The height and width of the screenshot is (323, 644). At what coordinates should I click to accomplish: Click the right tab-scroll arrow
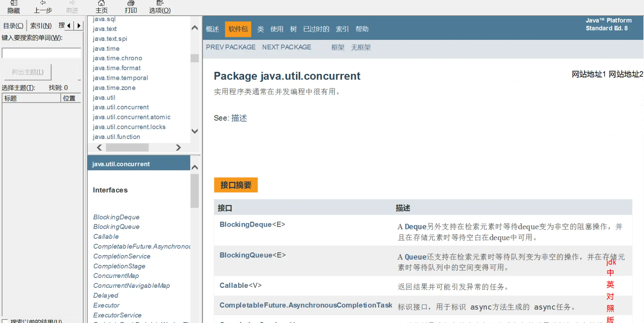click(x=79, y=26)
